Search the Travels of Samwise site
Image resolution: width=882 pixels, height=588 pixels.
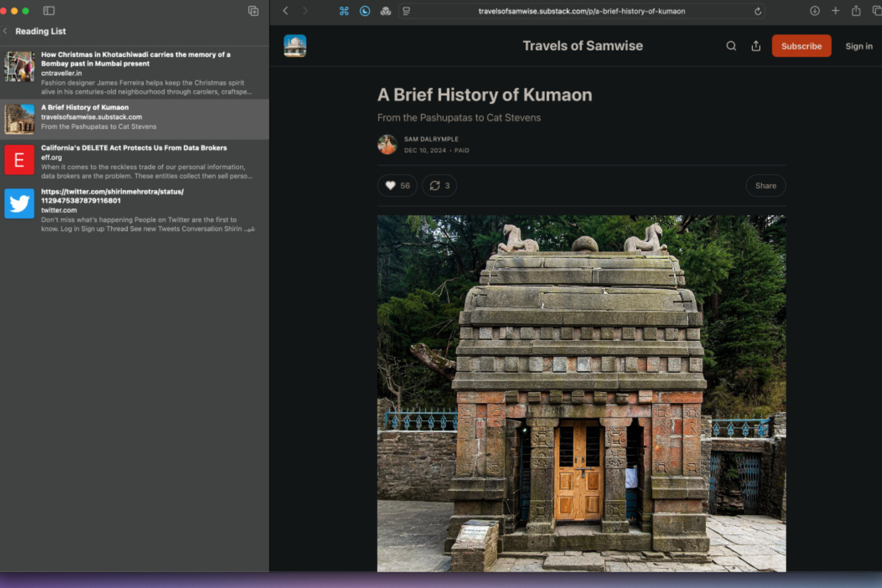731,46
